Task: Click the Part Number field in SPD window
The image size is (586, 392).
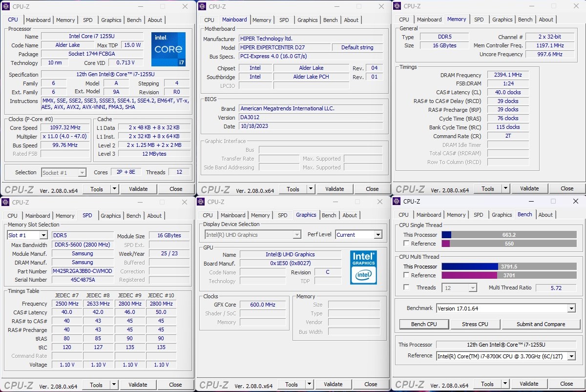Action: coord(83,271)
